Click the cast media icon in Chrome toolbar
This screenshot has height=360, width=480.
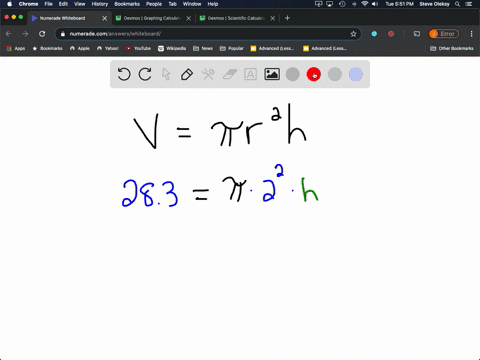click(x=417, y=34)
